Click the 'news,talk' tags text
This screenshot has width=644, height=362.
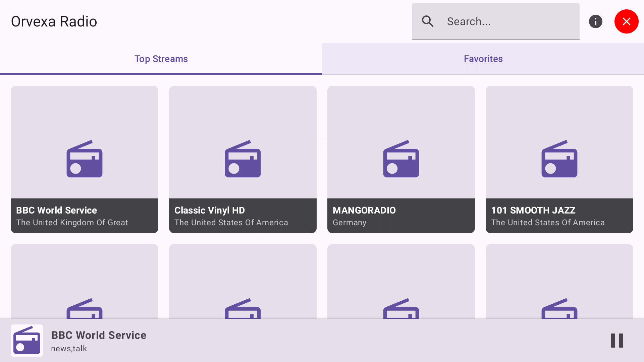coord(69,349)
